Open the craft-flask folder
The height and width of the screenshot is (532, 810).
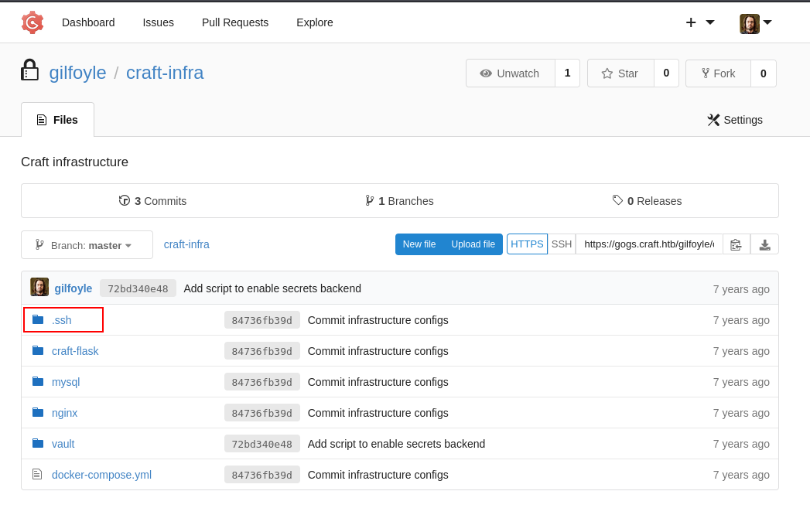pos(75,351)
